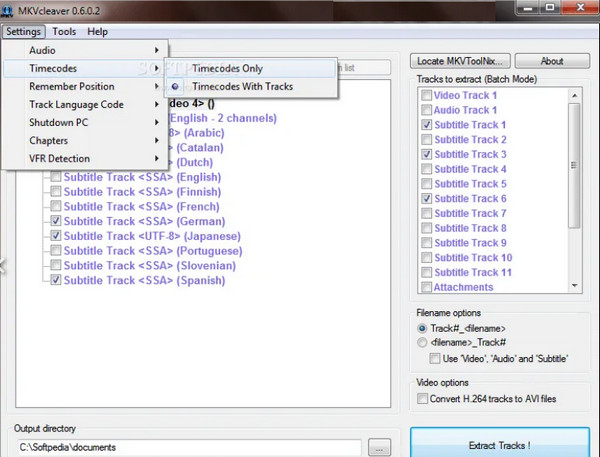Select the Track#_<filename> radio option
This screenshot has height=457, width=600.
(422, 328)
